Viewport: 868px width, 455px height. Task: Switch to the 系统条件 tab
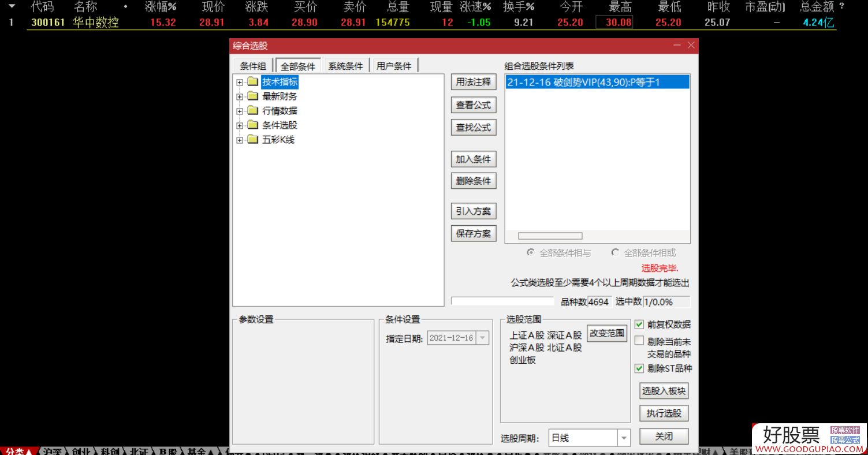click(x=345, y=66)
